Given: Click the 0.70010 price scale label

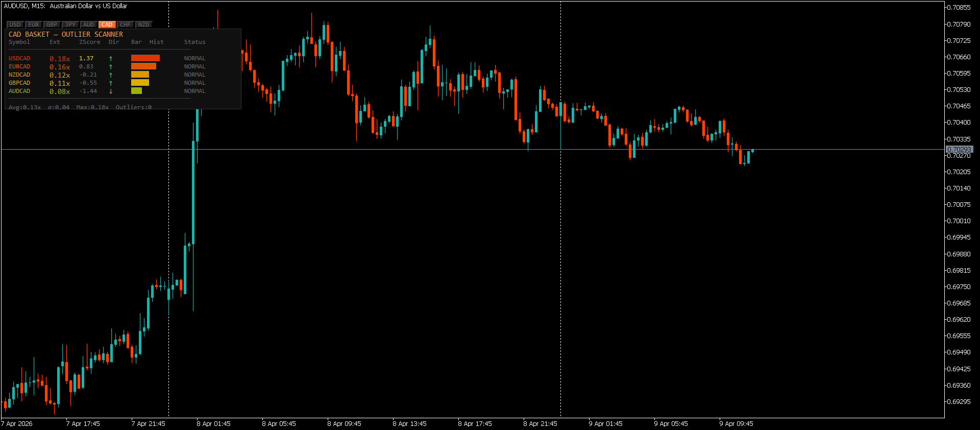Looking at the screenshot, I should [x=959, y=221].
